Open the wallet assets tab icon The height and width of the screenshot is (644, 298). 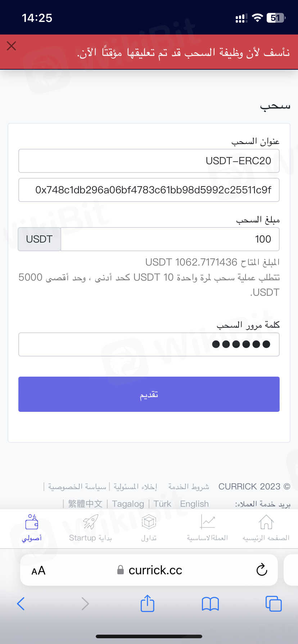coord(32,523)
